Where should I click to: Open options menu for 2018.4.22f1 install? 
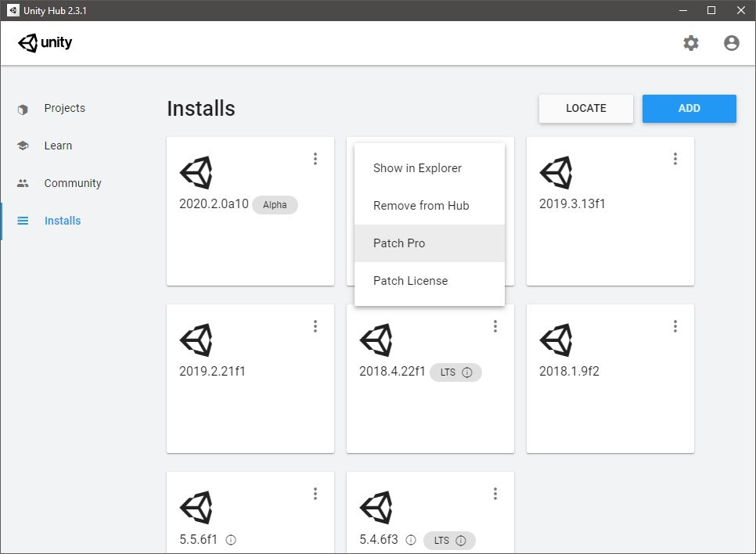point(495,326)
